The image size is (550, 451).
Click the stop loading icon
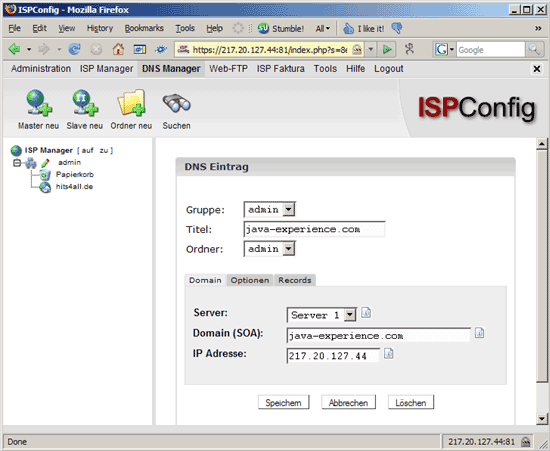(96, 49)
